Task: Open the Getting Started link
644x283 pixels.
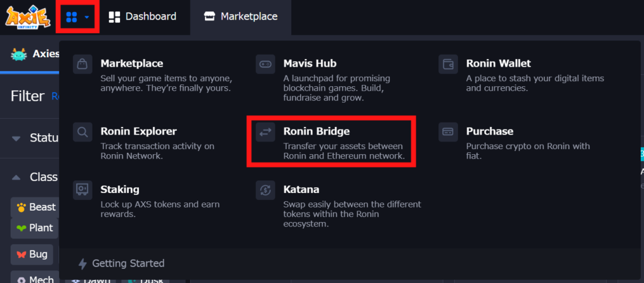Action: click(x=121, y=264)
